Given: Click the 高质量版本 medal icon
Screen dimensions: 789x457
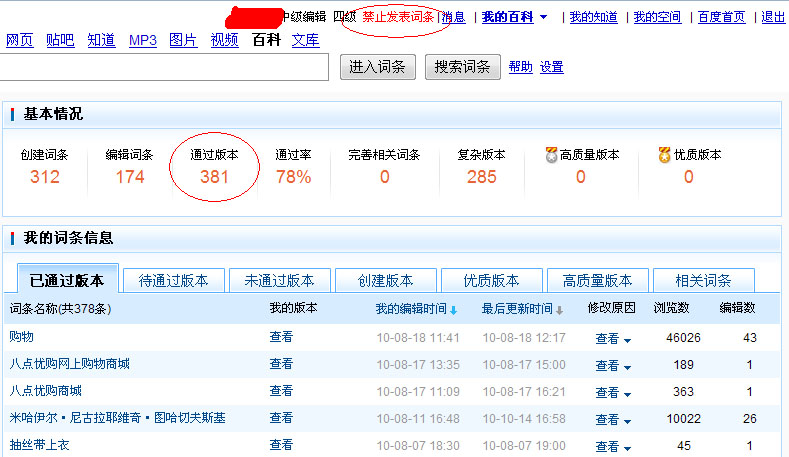Looking at the screenshot, I should click(x=551, y=155).
